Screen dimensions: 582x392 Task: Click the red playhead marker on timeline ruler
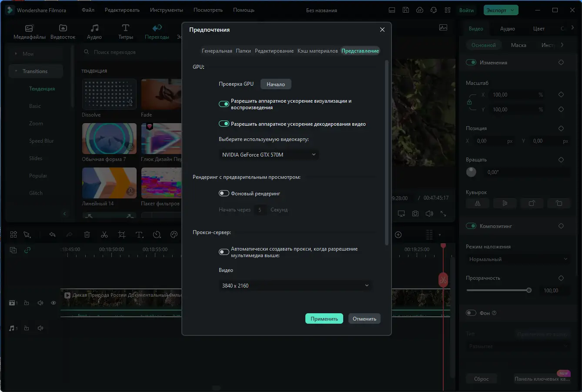click(x=443, y=246)
